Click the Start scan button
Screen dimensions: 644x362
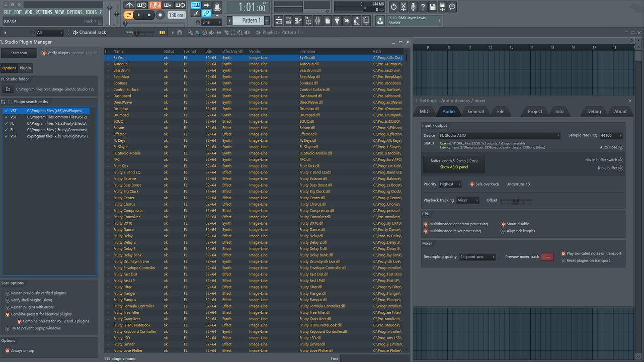coord(19,53)
